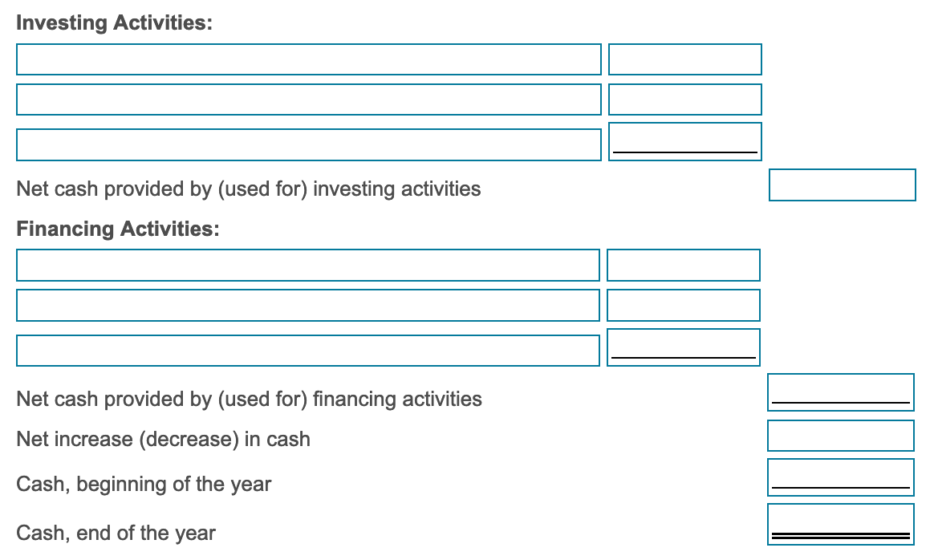Select the second Financing Activities description field
Screen dimensions: 934x560
coord(309,305)
